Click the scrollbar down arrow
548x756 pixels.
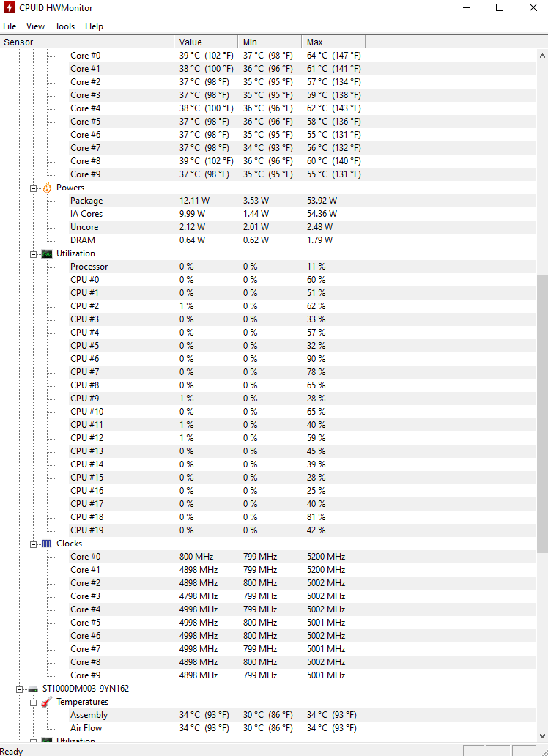542,736
